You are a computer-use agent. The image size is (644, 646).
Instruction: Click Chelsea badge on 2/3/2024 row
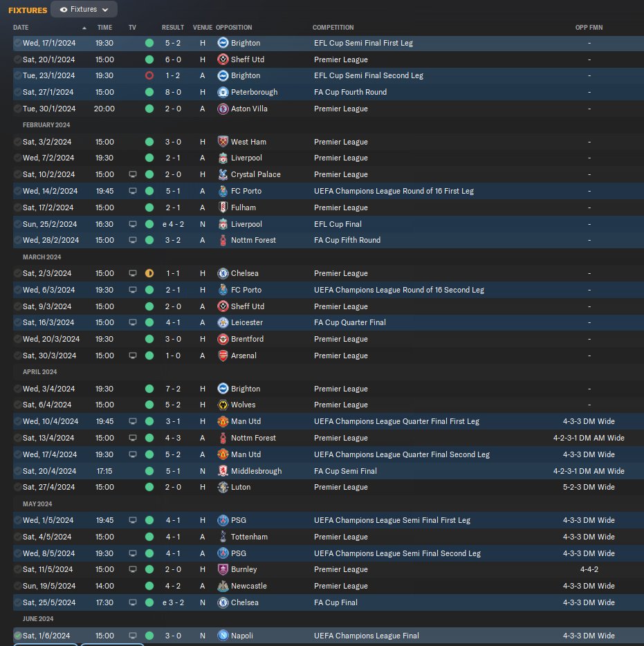coord(223,273)
